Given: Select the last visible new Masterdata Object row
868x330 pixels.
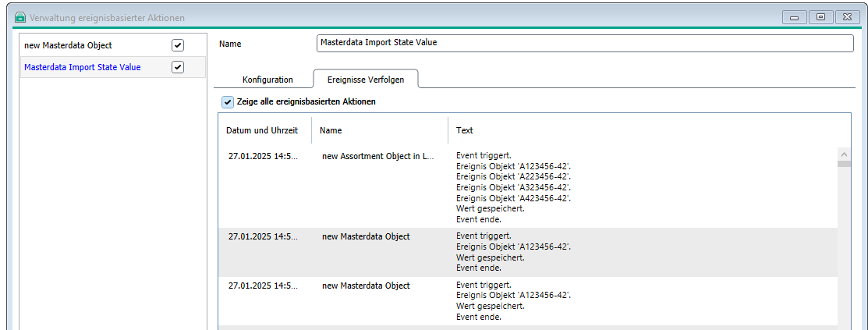Looking at the screenshot, I should tap(366, 286).
